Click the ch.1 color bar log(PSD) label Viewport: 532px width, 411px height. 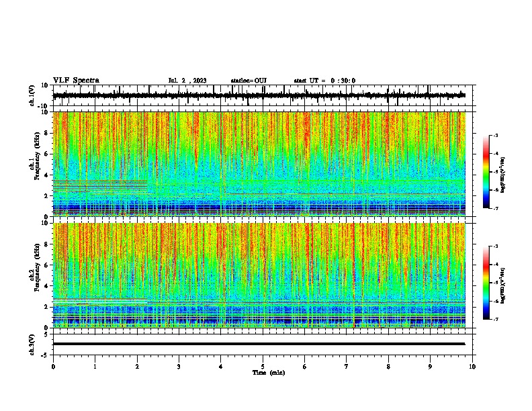click(x=503, y=175)
